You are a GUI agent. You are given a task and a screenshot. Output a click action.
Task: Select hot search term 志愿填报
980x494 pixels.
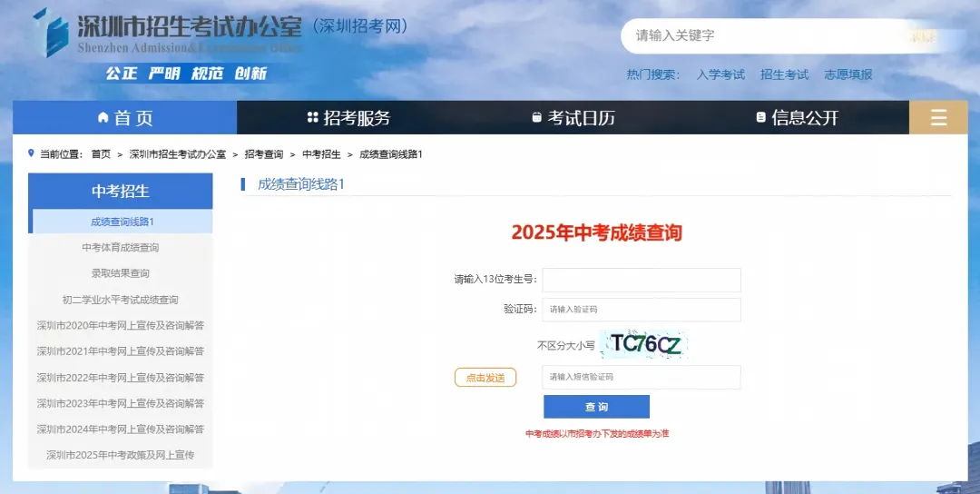click(x=848, y=74)
